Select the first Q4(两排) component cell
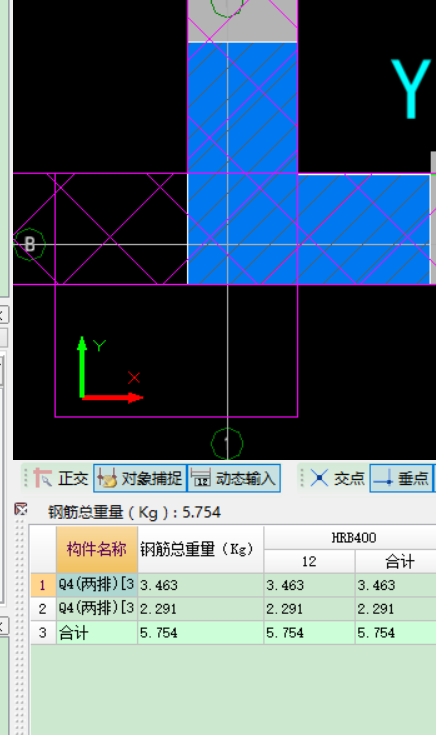436x735 pixels. pyautogui.click(x=97, y=585)
